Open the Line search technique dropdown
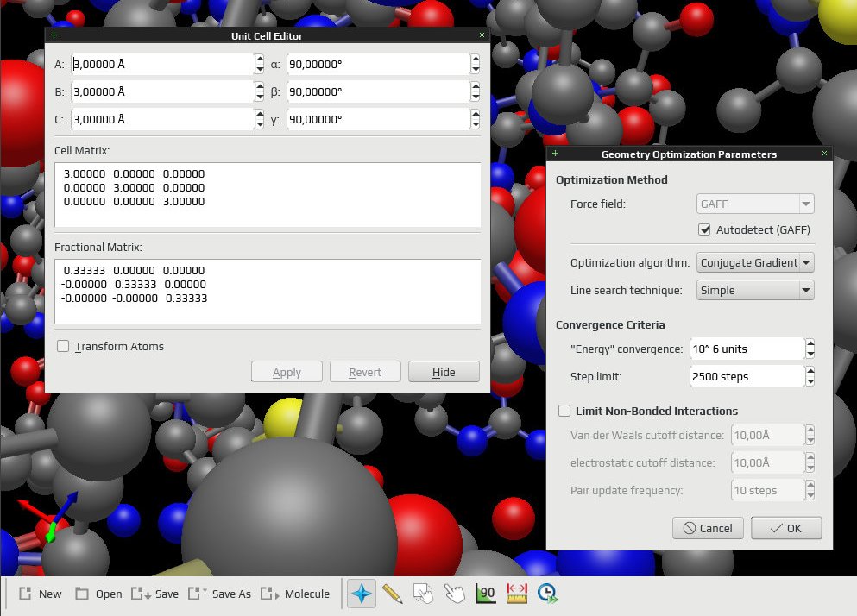 pyautogui.click(x=755, y=290)
